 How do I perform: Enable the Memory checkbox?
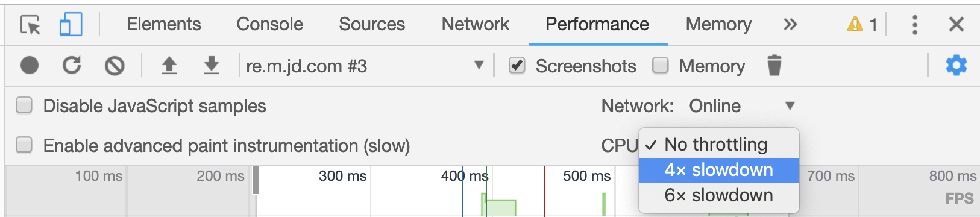[661, 65]
